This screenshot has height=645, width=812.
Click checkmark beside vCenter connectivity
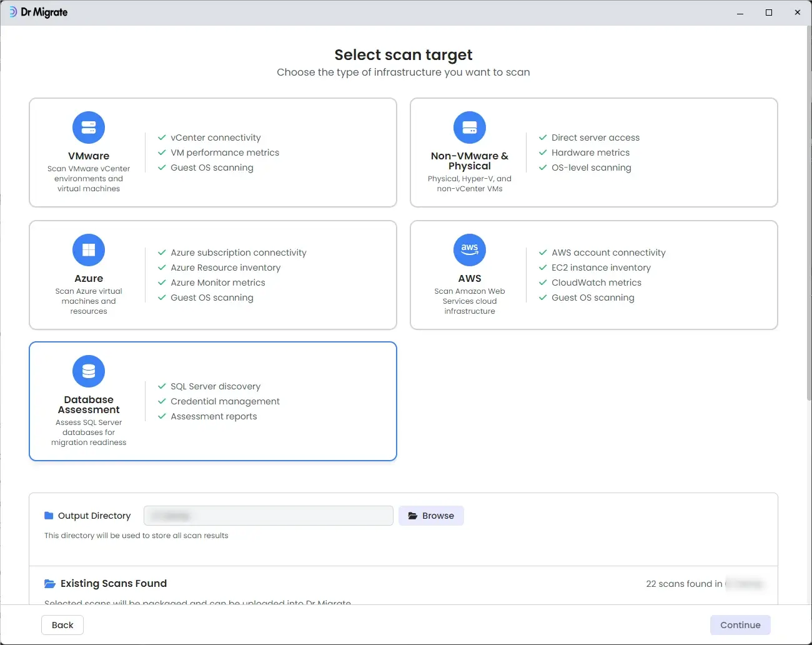(162, 137)
